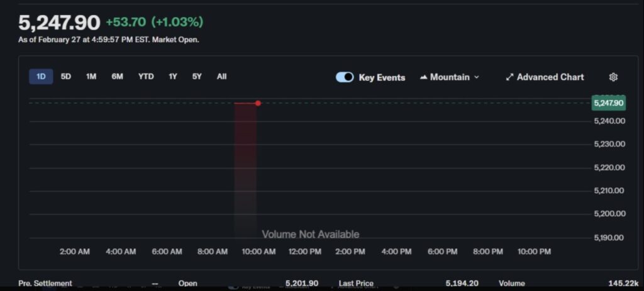Screen dimensions: 644x291
Task: Click the Advanced Chart expand icon
Action: click(x=509, y=77)
